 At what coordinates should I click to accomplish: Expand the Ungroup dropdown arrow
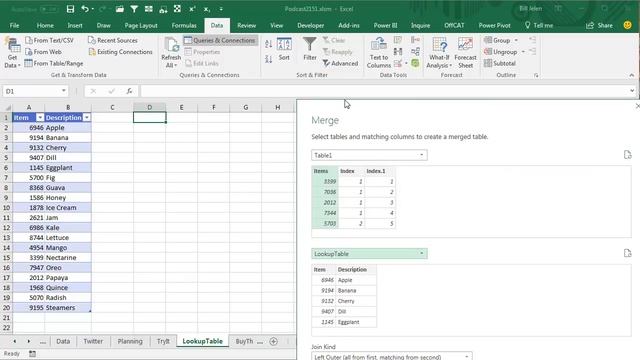tap(523, 52)
